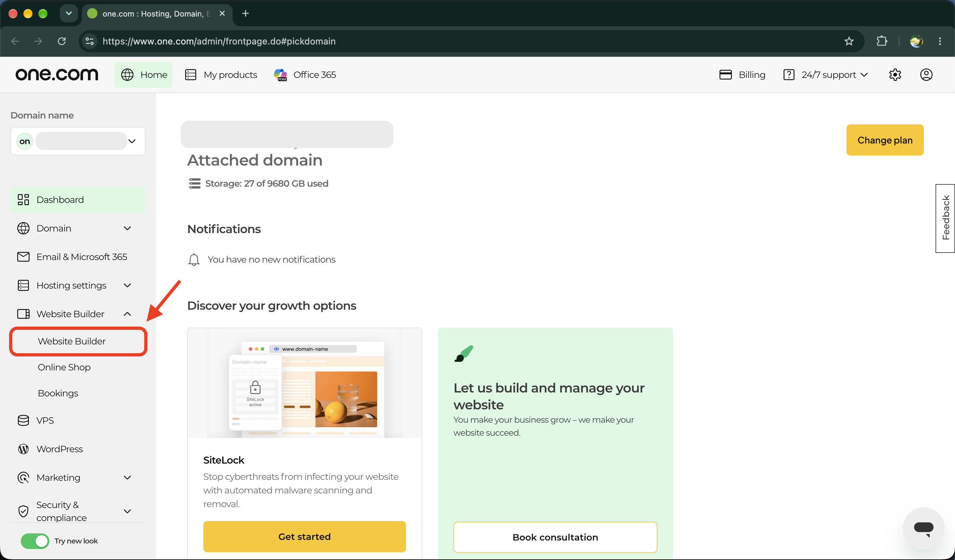
Task: Open a new browser tab
Action: (246, 14)
